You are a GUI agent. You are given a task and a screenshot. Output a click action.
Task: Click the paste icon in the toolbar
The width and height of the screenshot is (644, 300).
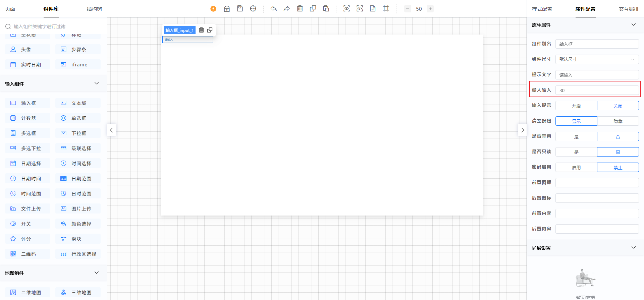pos(326,9)
